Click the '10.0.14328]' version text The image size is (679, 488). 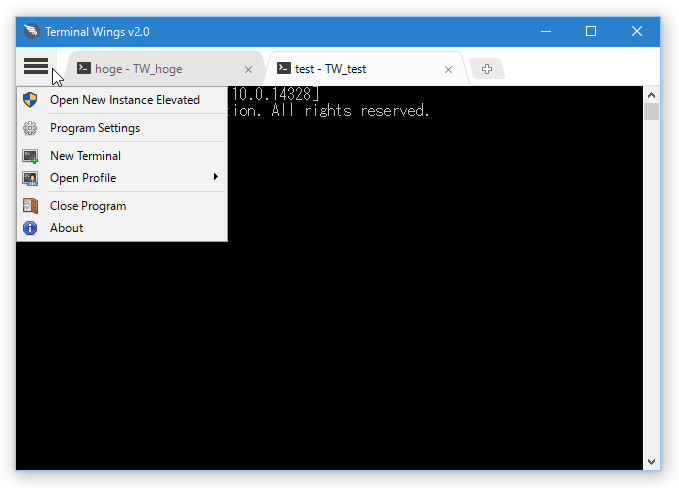pos(275,94)
